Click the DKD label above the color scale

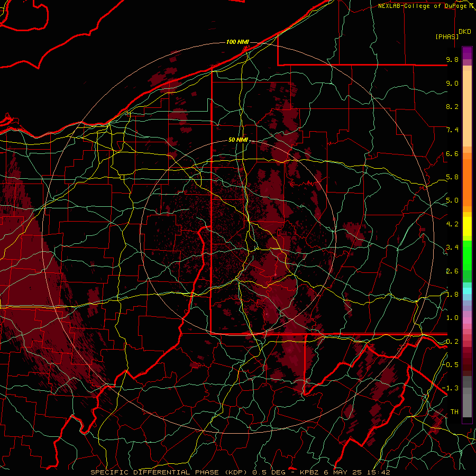(x=465, y=32)
